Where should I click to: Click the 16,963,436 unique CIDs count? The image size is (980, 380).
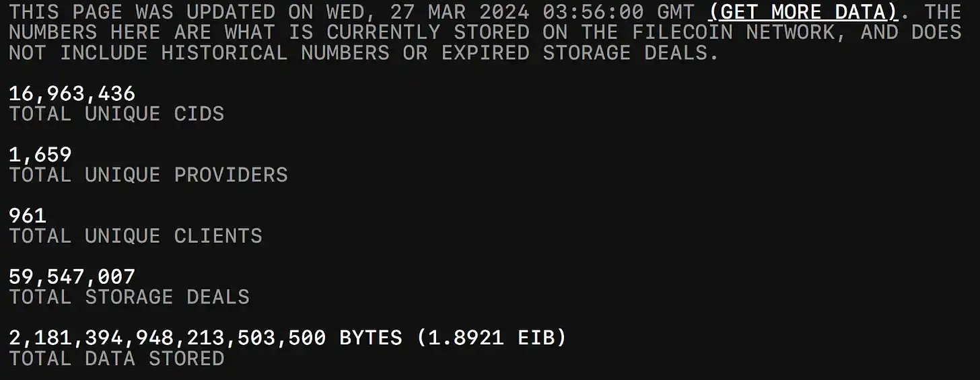pos(72,93)
